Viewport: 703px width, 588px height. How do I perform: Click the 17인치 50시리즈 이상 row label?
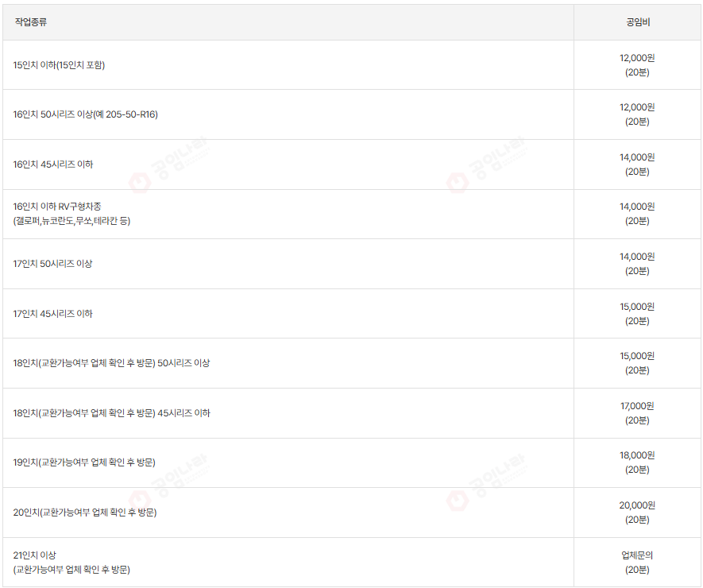pos(52,264)
